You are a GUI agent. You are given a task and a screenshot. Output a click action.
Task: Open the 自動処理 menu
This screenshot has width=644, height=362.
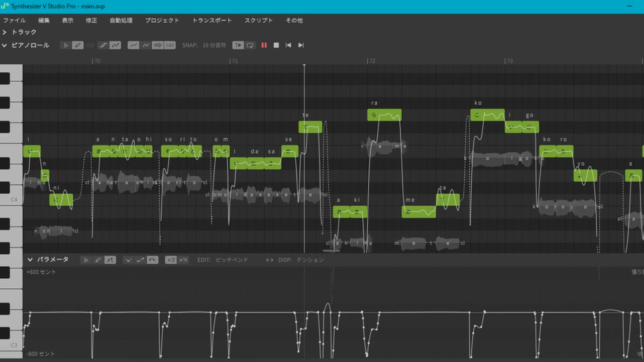point(121,20)
